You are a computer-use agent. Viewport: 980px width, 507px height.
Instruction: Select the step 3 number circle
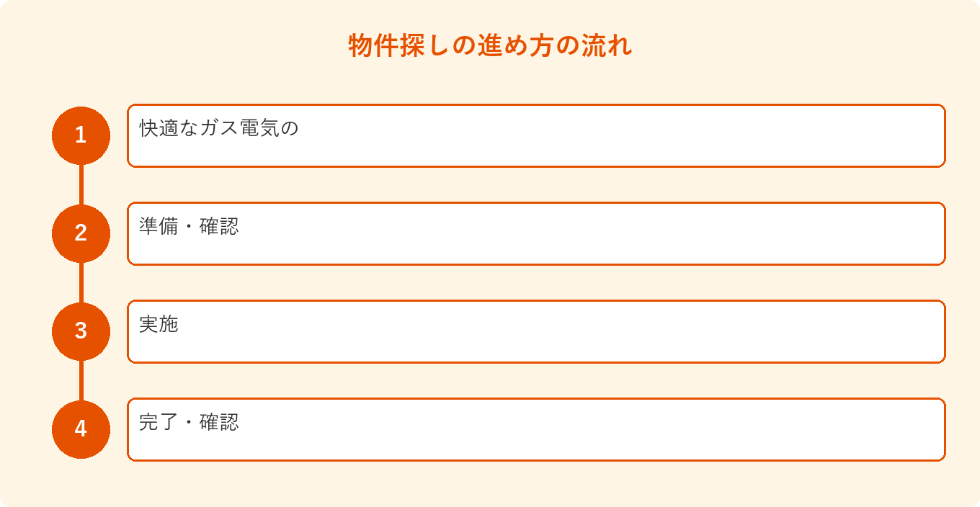tap(81, 331)
